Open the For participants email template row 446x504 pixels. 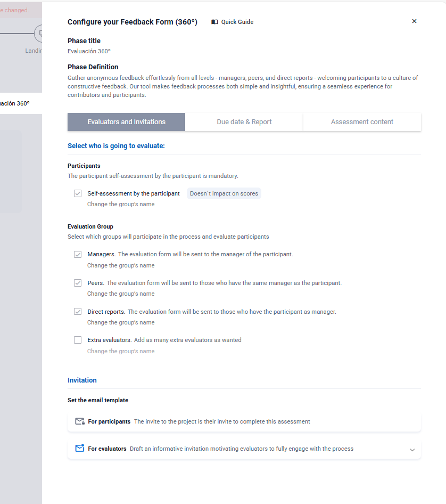[x=244, y=421]
